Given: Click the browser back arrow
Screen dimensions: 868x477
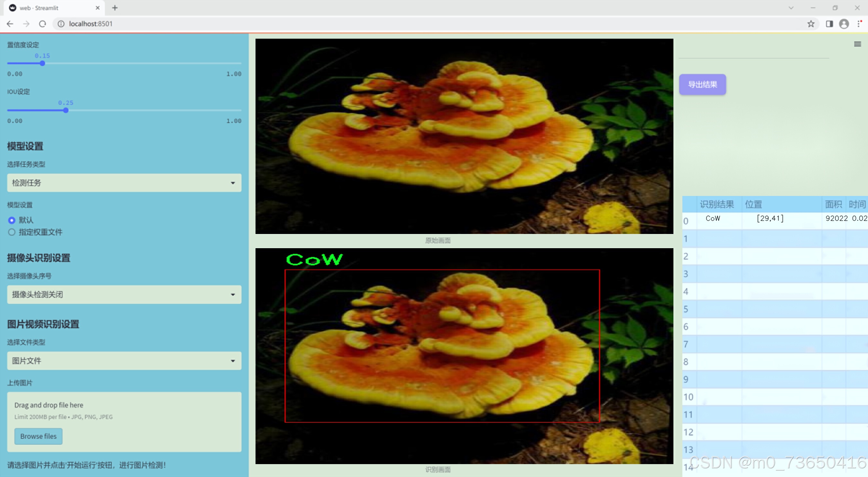Looking at the screenshot, I should point(10,24).
